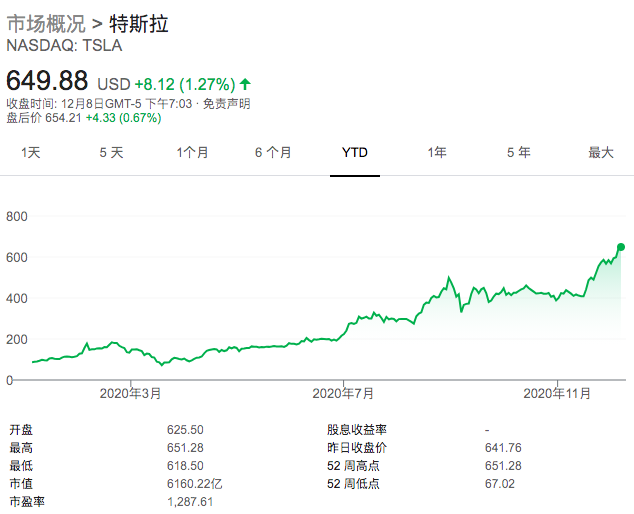Image resolution: width=634 pixels, height=514 pixels.
Task: Switch to the 1个月 chart range
Action: tap(192, 153)
